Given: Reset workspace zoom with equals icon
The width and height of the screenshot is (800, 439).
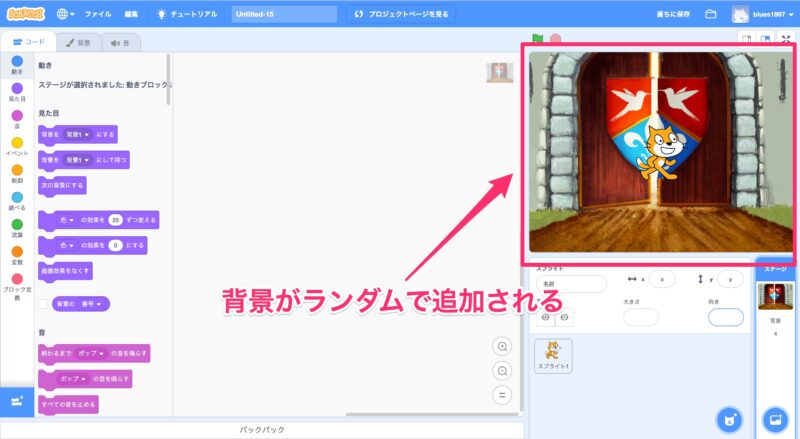Looking at the screenshot, I should click(503, 394).
